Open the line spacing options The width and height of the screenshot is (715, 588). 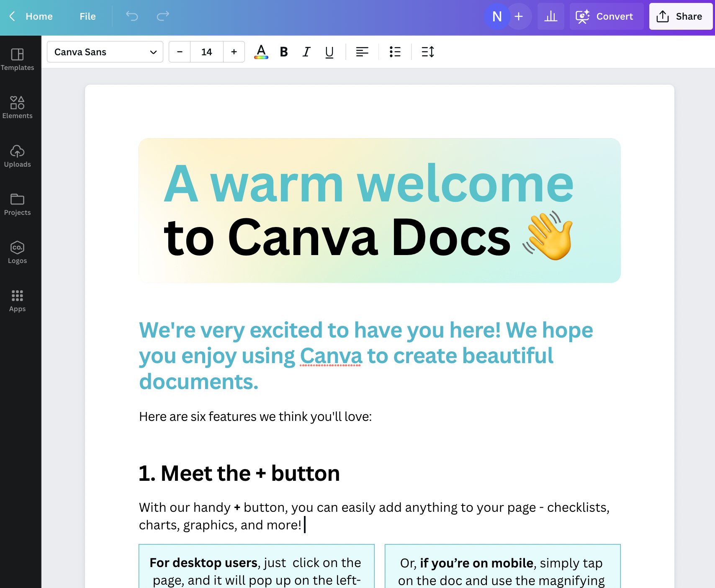click(x=428, y=52)
